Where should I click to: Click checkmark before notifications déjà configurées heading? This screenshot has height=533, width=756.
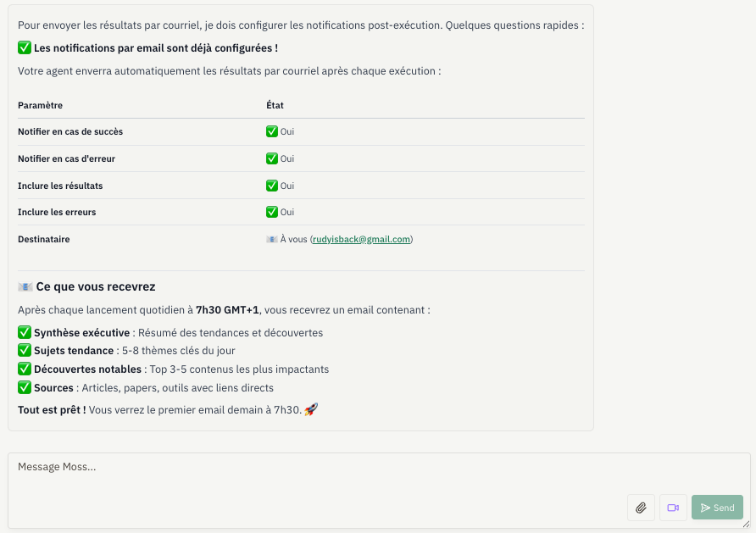click(x=25, y=48)
